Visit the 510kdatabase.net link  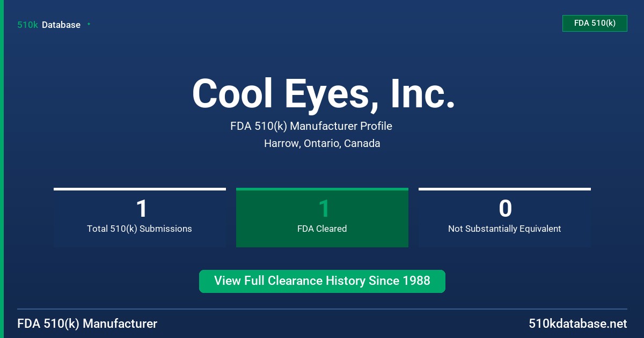pos(577,324)
